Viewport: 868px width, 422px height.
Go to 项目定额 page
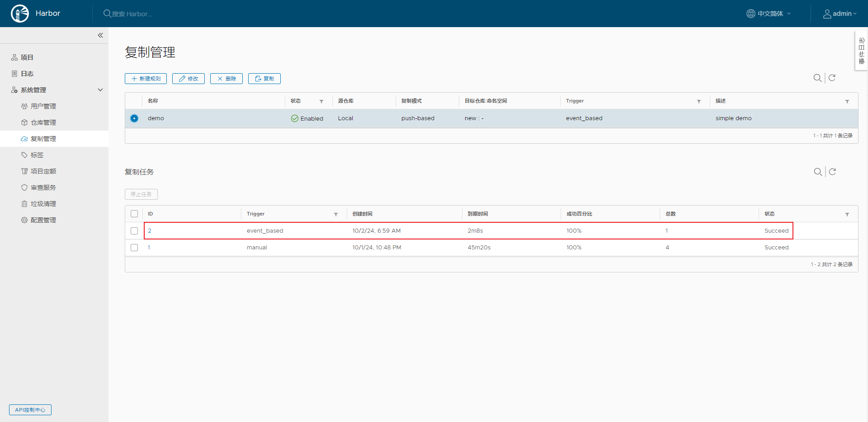click(43, 171)
